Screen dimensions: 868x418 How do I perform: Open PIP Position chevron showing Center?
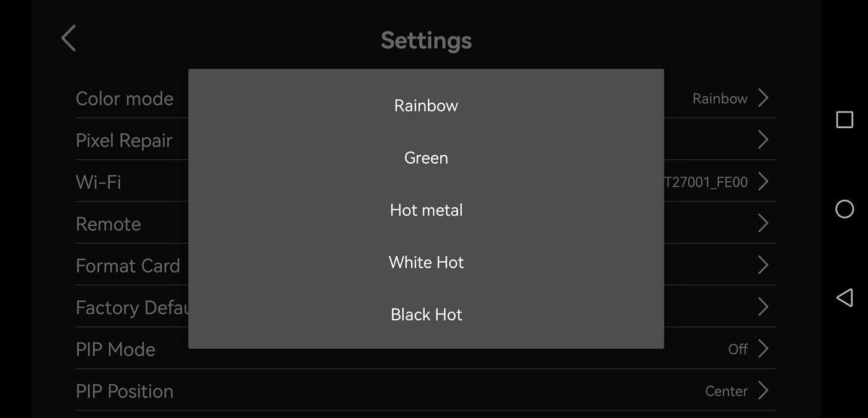[x=763, y=391]
